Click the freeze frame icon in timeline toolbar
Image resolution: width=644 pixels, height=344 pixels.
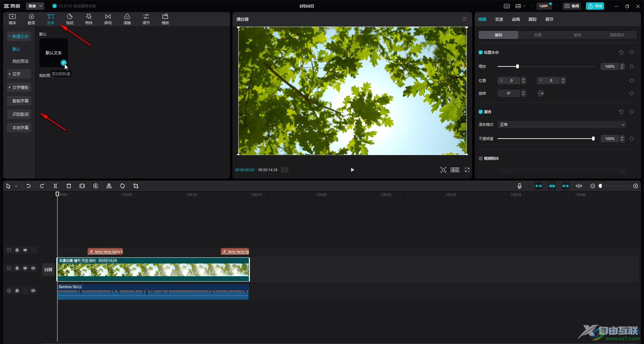(x=82, y=186)
